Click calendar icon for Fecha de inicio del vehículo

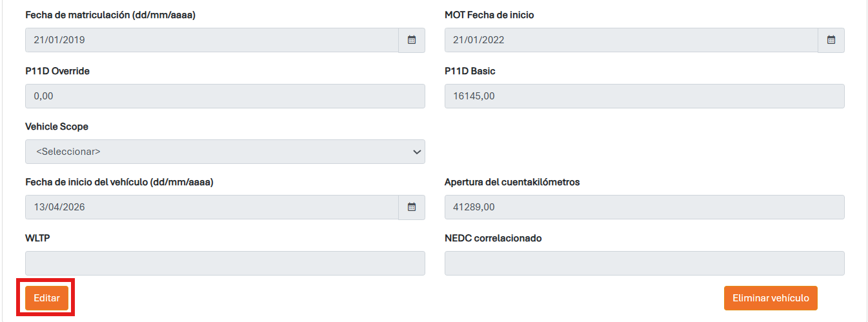(x=412, y=207)
